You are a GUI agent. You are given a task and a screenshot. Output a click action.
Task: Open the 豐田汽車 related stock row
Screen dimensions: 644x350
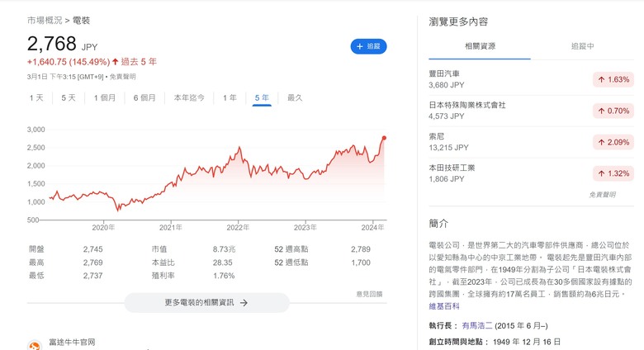point(531,79)
